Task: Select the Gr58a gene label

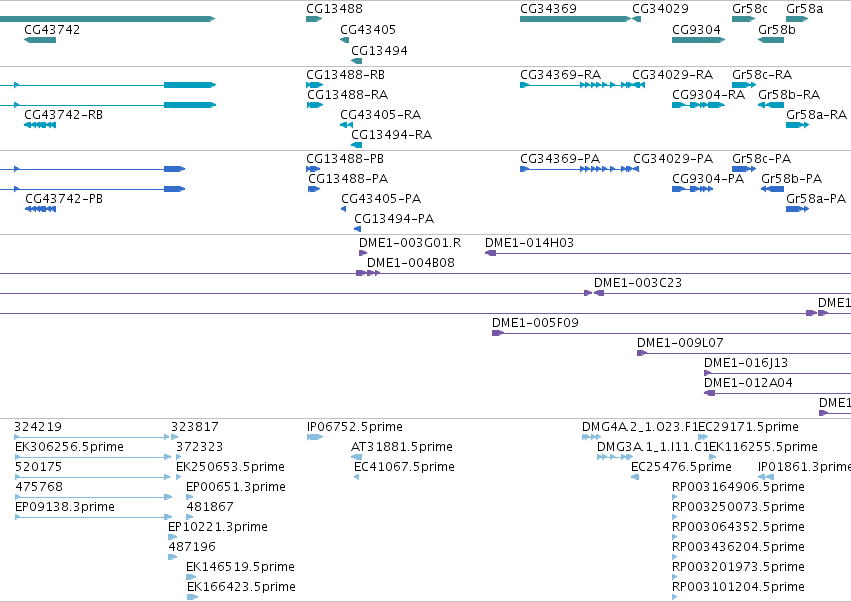Action: (x=804, y=9)
